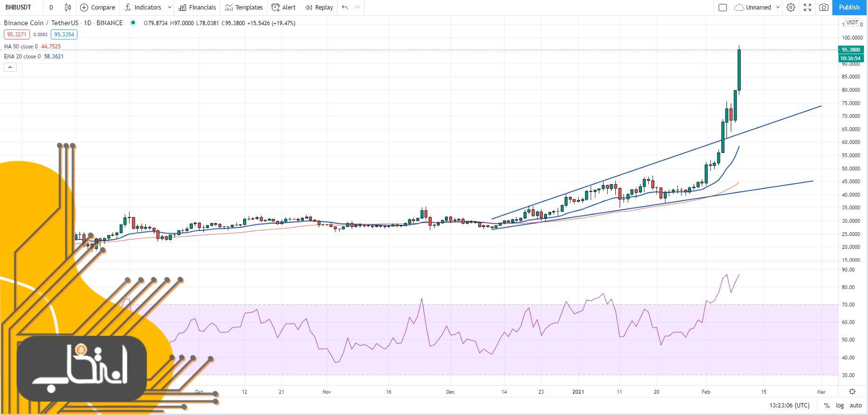Toggle percent scale mode
Viewport: 868px width, 415px height.
pyautogui.click(x=827, y=406)
